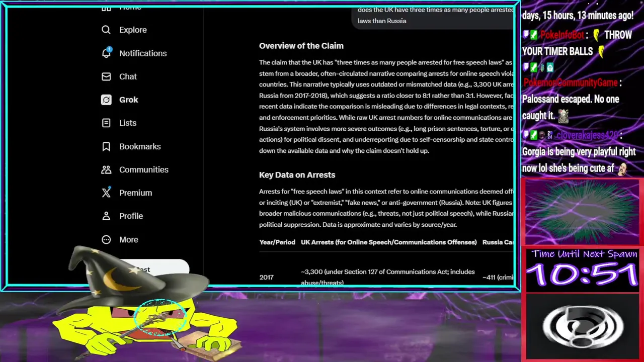Click the Premium X logo icon

pos(106,193)
